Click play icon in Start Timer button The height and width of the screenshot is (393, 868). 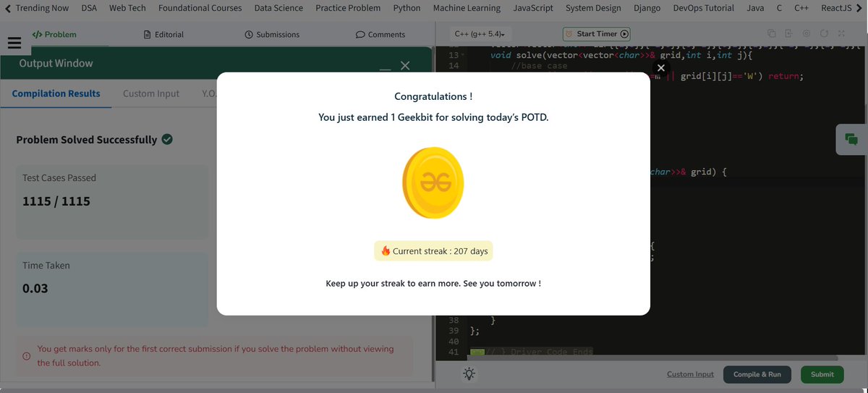pyautogui.click(x=624, y=34)
